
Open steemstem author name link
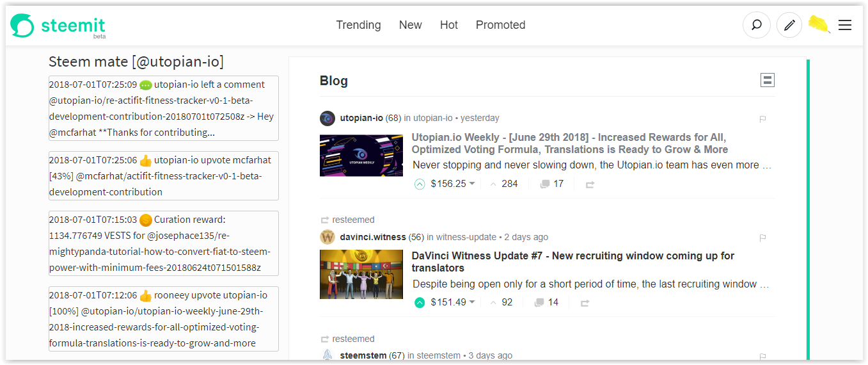pyautogui.click(x=363, y=355)
